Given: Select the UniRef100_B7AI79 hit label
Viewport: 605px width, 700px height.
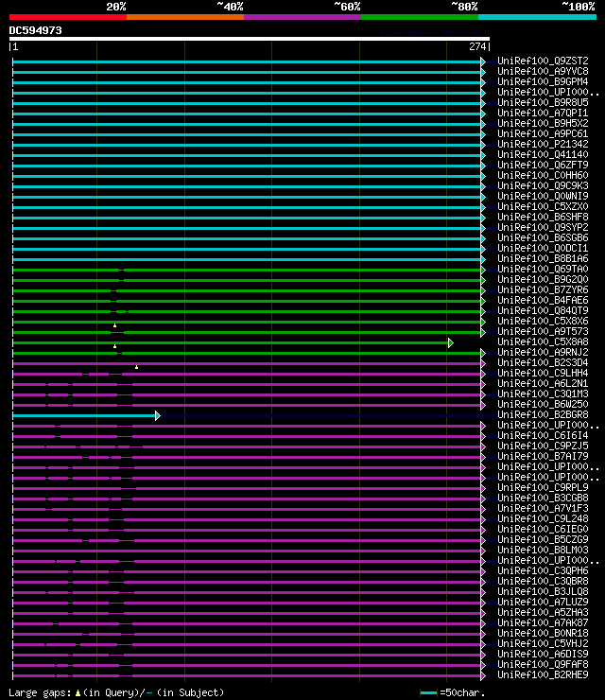Looking at the screenshot, I should [543, 456].
